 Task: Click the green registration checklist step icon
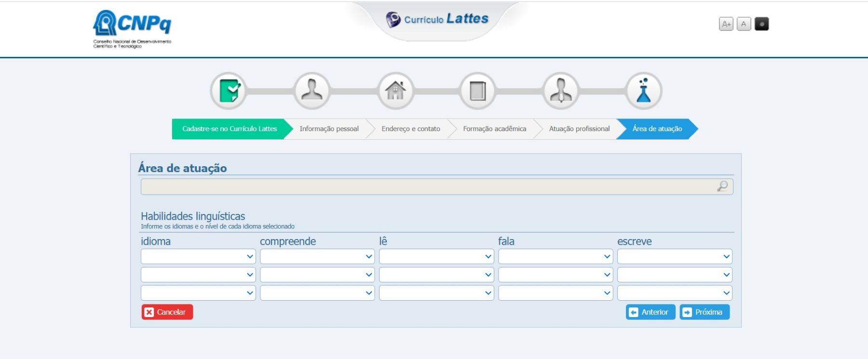click(x=229, y=91)
